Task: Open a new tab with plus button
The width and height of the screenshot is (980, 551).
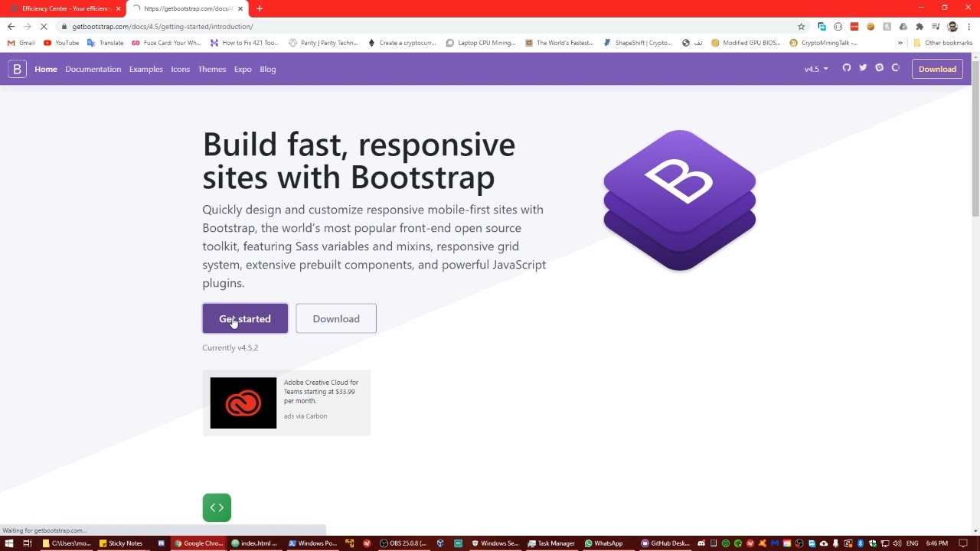Action: click(260, 8)
